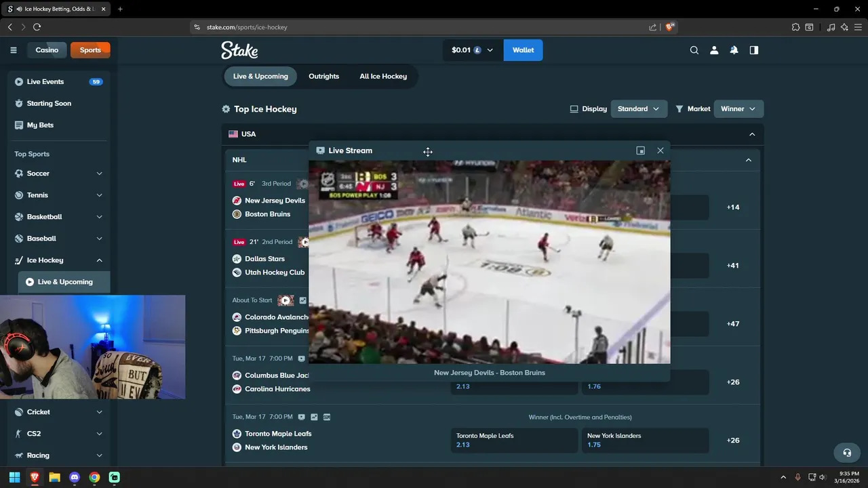
Task: Open the Brave playlist music icon
Action: tap(831, 27)
